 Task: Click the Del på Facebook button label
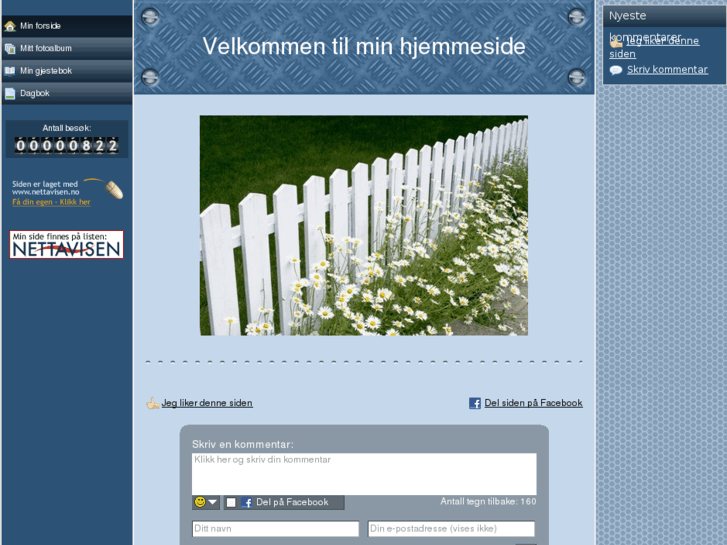click(x=292, y=502)
